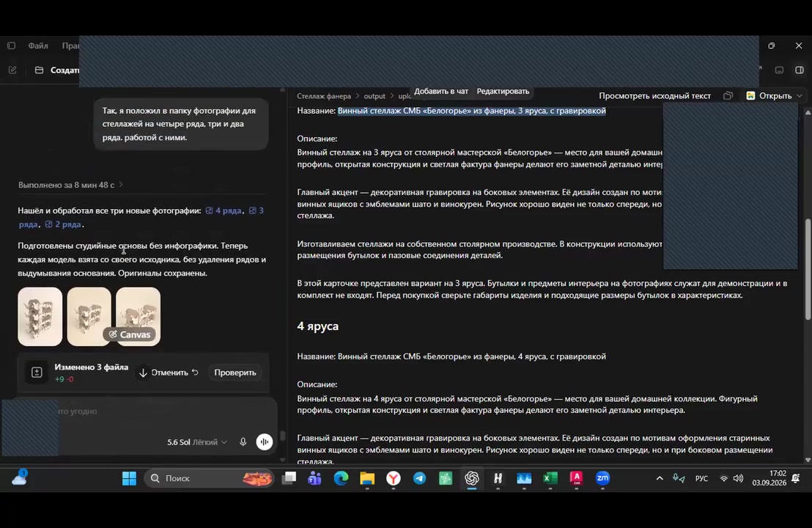Click the РУС language indicator
Viewport: 812px width, 528px height.
coord(701,478)
